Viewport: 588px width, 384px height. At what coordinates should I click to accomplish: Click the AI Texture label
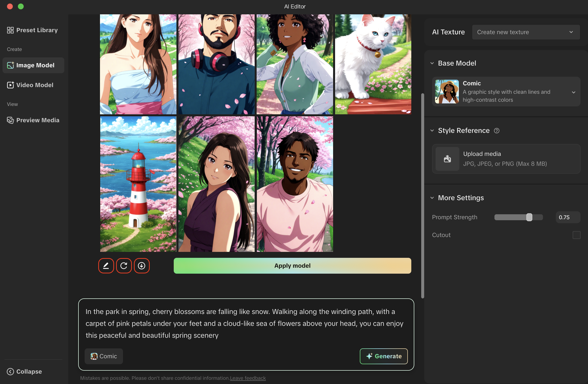click(448, 32)
